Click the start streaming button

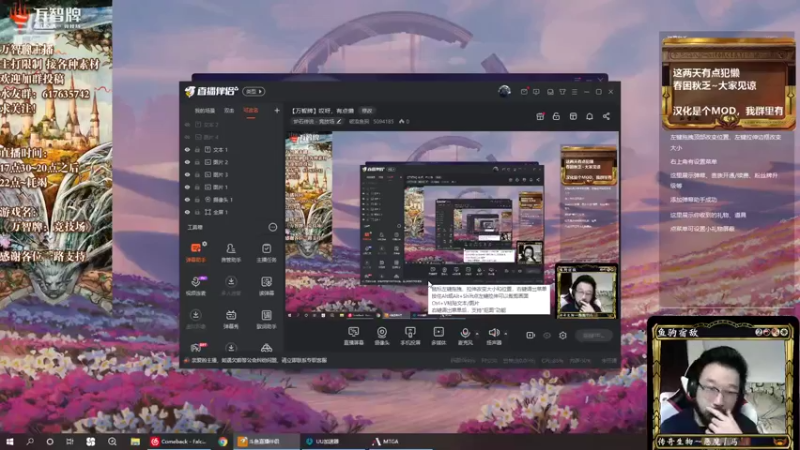point(594,335)
